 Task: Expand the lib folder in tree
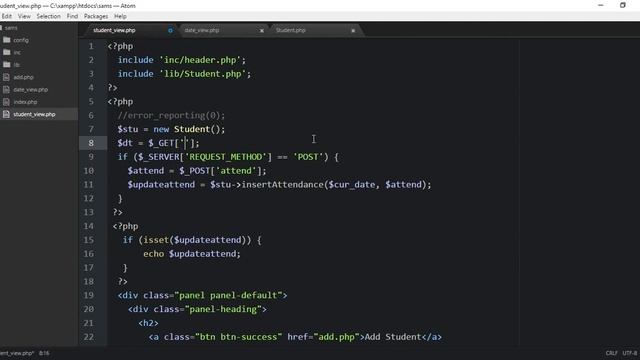point(16,64)
